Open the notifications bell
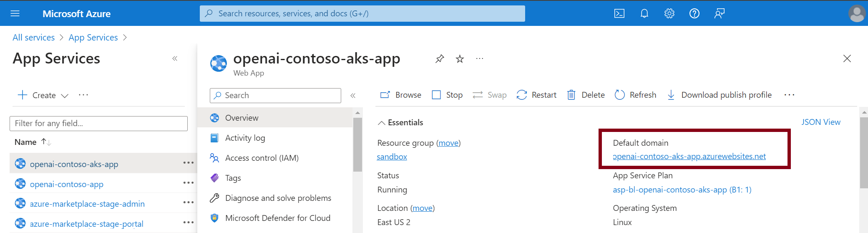868x233 pixels. pyautogui.click(x=644, y=14)
